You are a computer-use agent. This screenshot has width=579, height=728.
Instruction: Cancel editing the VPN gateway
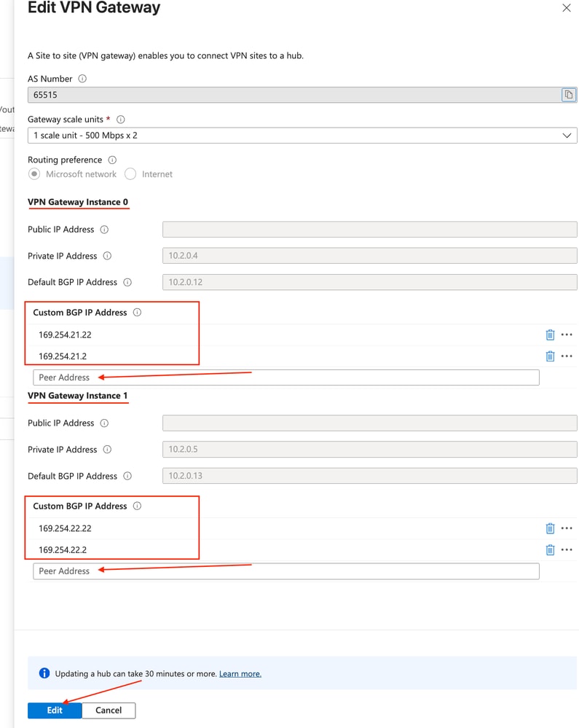pos(109,711)
